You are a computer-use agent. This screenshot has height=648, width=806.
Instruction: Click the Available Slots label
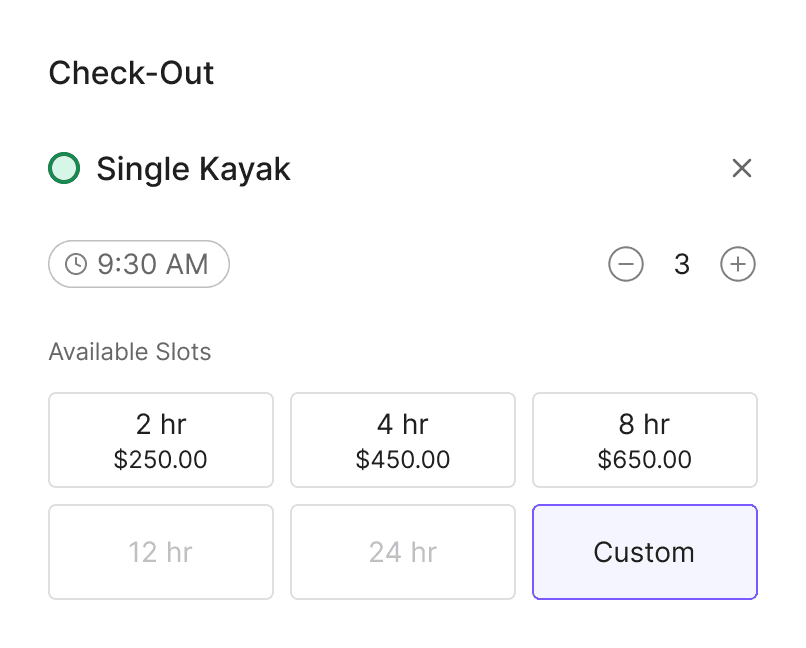point(130,352)
